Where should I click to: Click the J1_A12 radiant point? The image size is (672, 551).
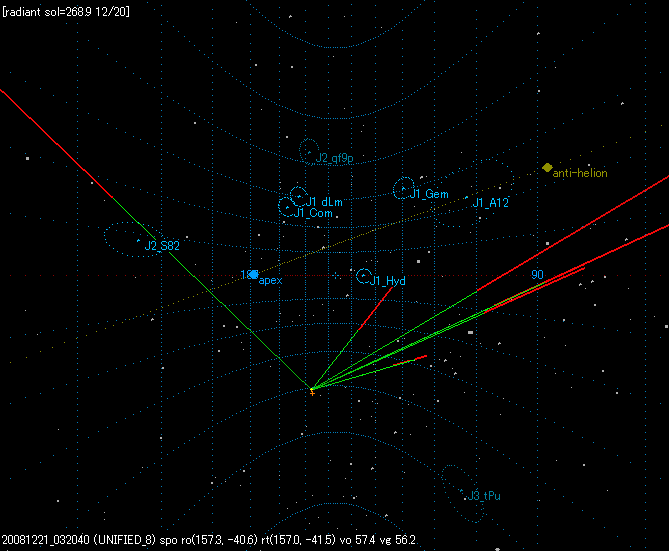(467, 198)
